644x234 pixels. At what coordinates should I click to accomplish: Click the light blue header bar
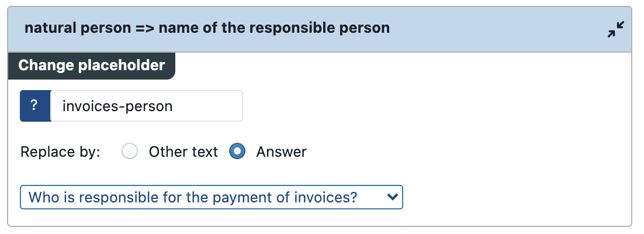[x=320, y=29]
